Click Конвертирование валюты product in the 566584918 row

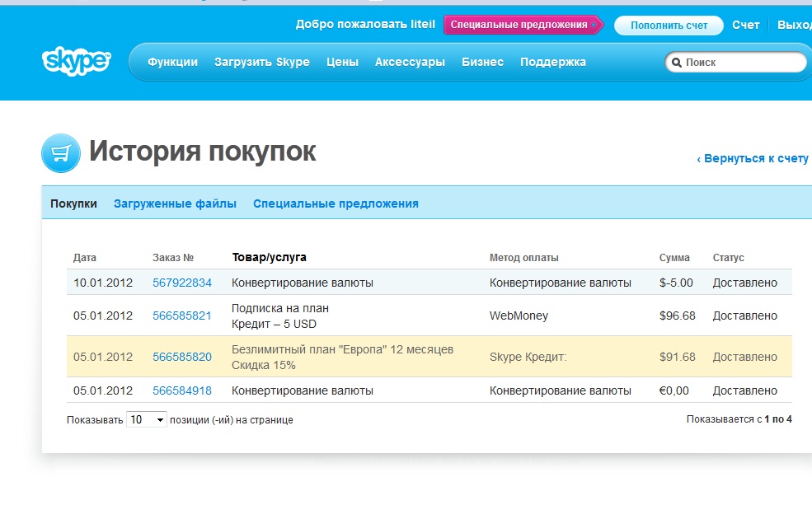(x=303, y=390)
